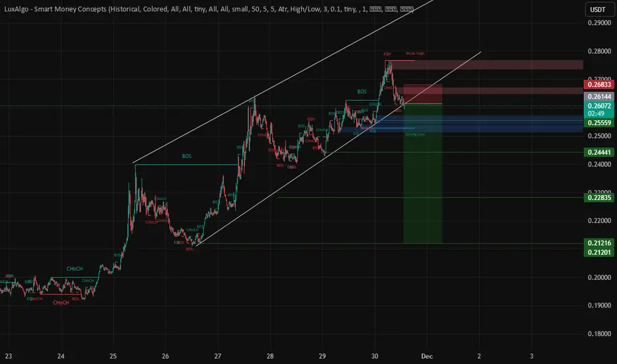Click the Weak High label
Screen dimensions: 617x364
[x=415, y=53]
